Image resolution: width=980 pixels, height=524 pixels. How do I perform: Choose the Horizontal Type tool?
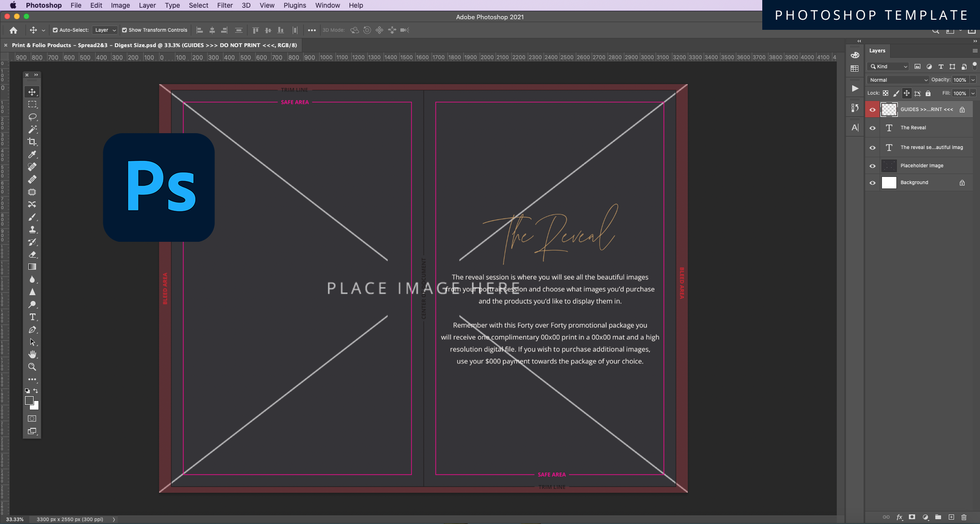coord(32,317)
